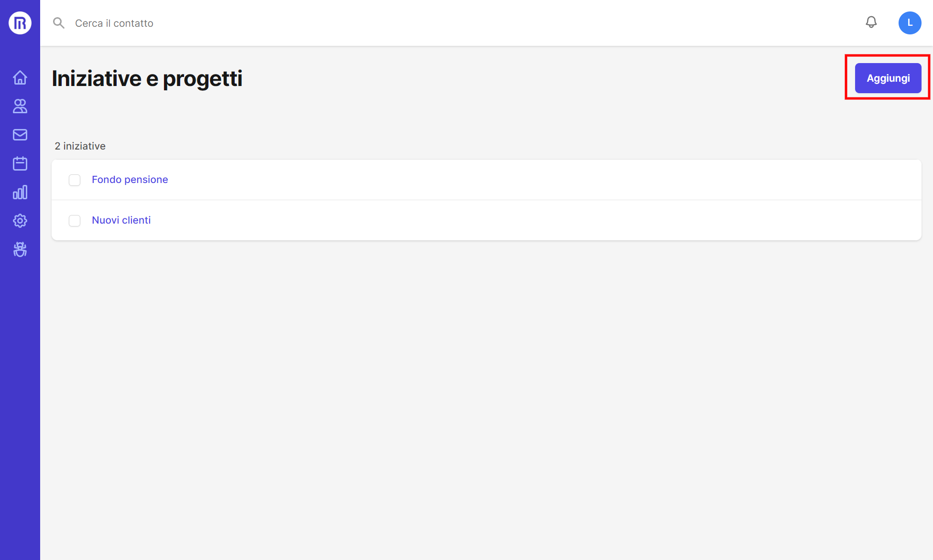Image resolution: width=933 pixels, height=560 pixels.
Task: Open the Fondo pensione initiative
Action: tap(130, 180)
